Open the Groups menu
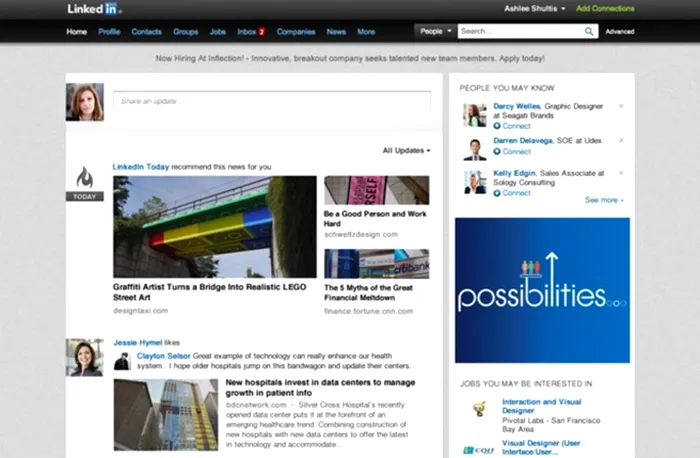Viewport: 700px width, 458px height. pyautogui.click(x=186, y=32)
